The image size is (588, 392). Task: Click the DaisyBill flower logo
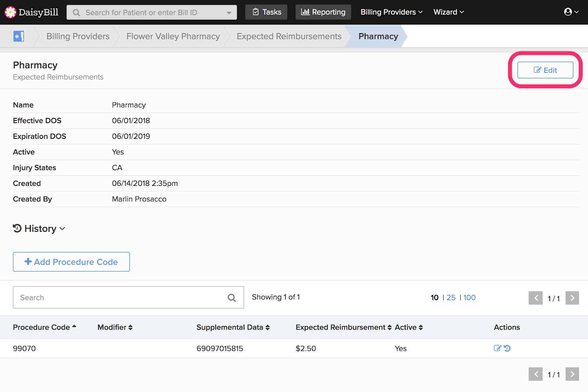[10, 12]
